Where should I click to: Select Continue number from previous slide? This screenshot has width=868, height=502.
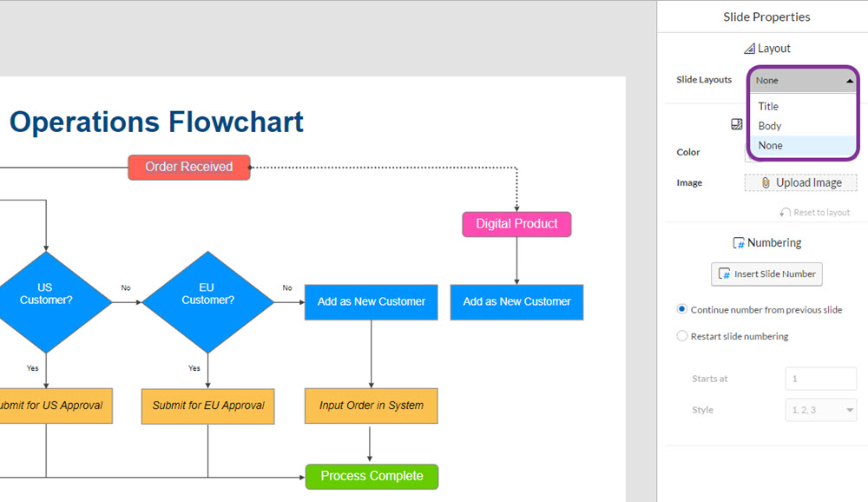pos(682,309)
